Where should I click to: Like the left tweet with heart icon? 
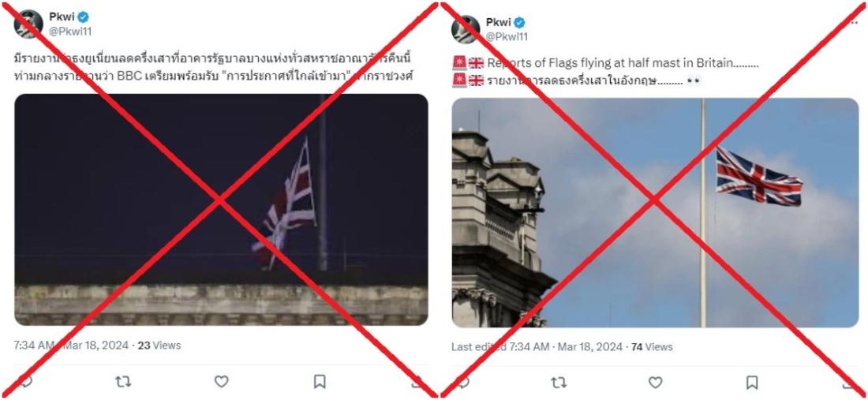(222, 382)
